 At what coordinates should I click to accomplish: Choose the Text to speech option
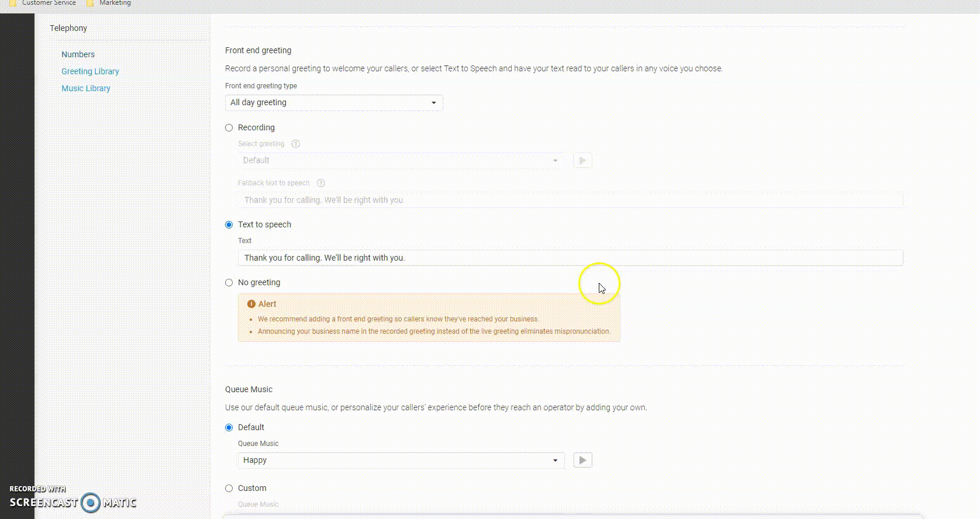[229, 225]
